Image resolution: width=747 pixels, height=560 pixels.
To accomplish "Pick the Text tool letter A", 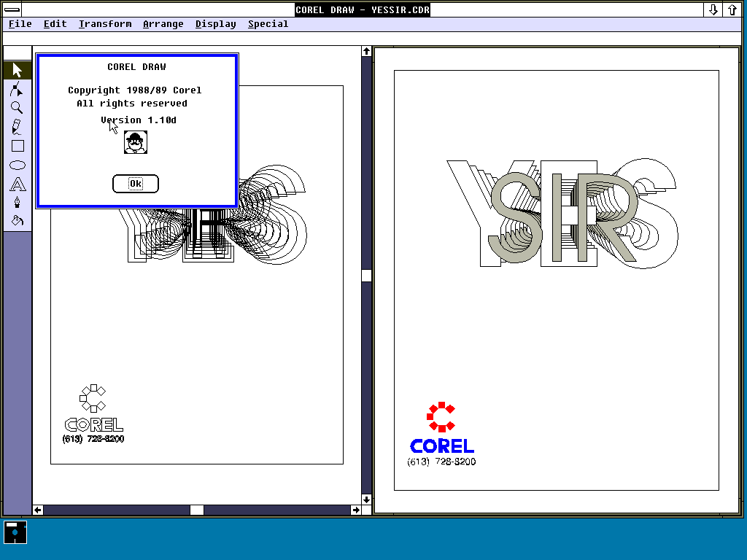I will pyautogui.click(x=18, y=184).
